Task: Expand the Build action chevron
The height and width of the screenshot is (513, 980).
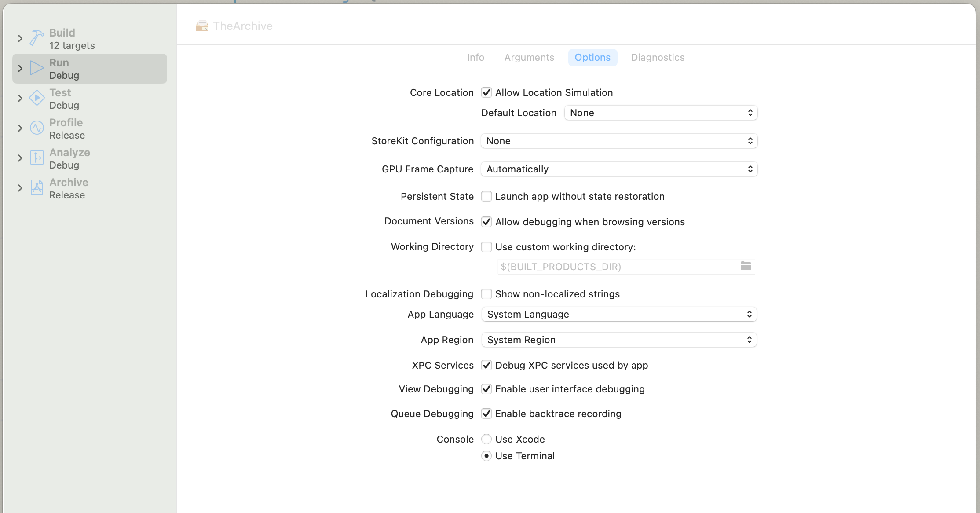Action: click(x=20, y=38)
